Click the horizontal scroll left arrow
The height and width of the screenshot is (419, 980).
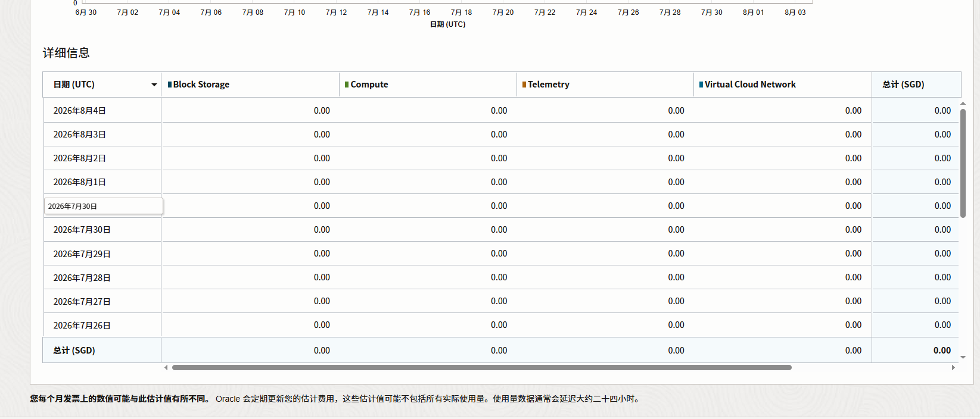[166, 368]
